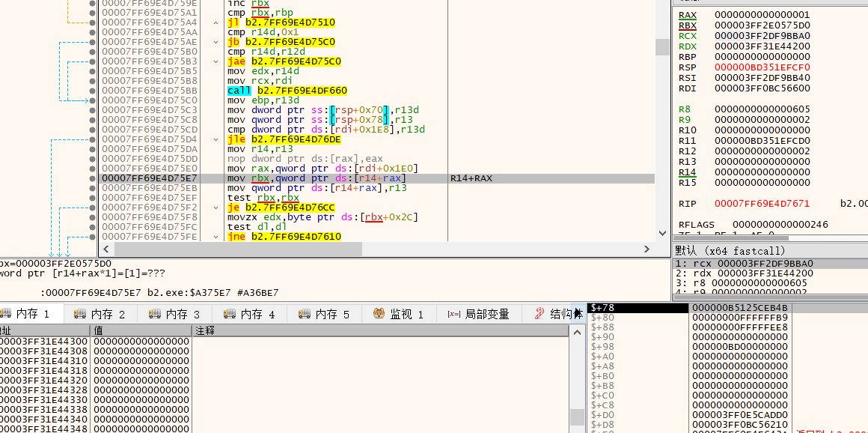Toggle breakpoint dot at address 00007FF69E4D75E7
This screenshot has height=433, width=868.
click(x=92, y=178)
